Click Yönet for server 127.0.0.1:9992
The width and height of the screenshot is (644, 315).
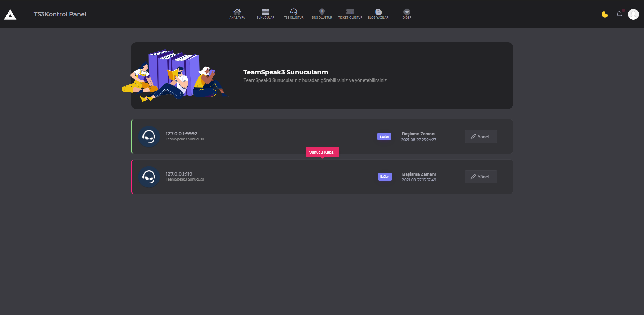pyautogui.click(x=481, y=137)
